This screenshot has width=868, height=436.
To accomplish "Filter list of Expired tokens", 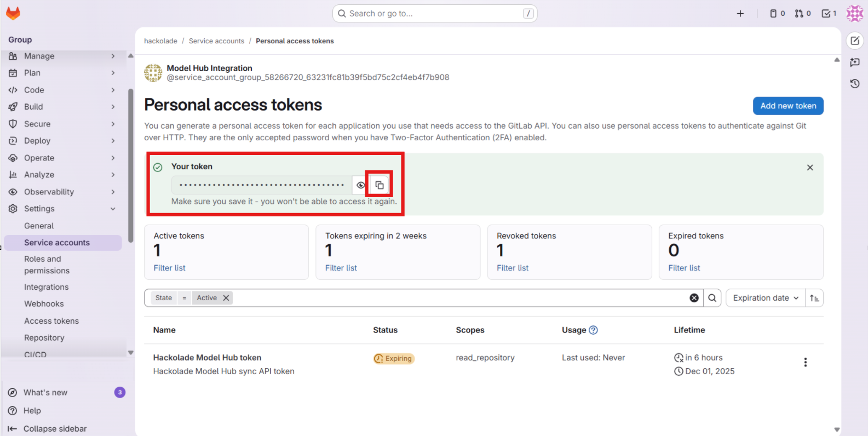I will tap(684, 268).
